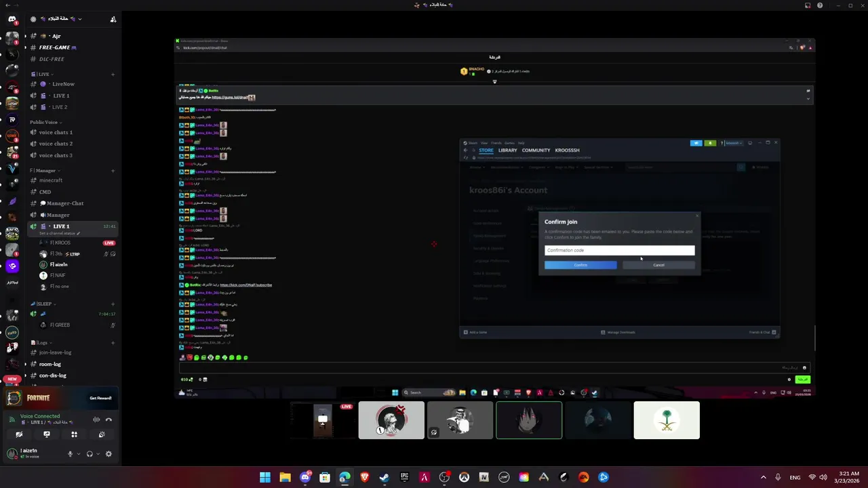The image size is (868, 488).
Task: Add channel to LIVE category plus icon
Action: 113,74
